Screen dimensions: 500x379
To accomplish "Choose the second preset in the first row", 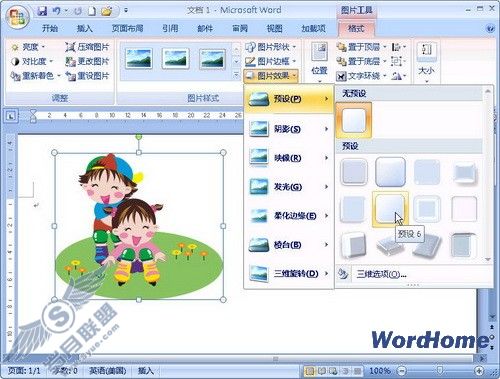I will tap(390, 172).
